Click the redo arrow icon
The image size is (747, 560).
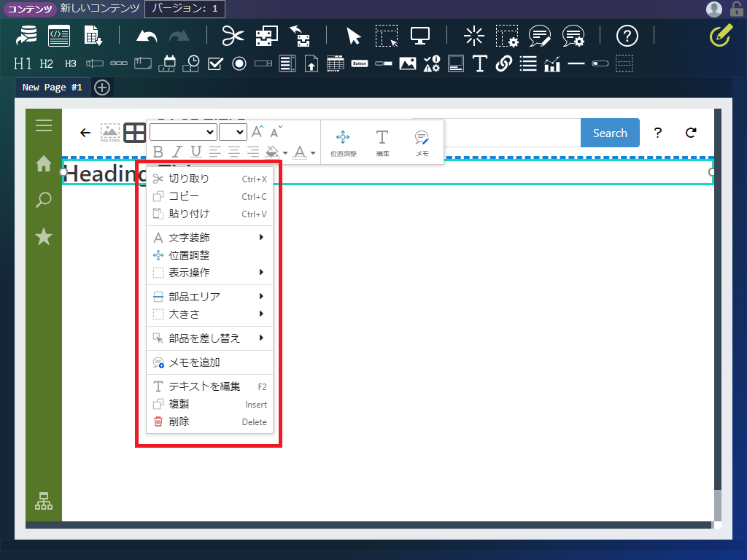point(179,36)
